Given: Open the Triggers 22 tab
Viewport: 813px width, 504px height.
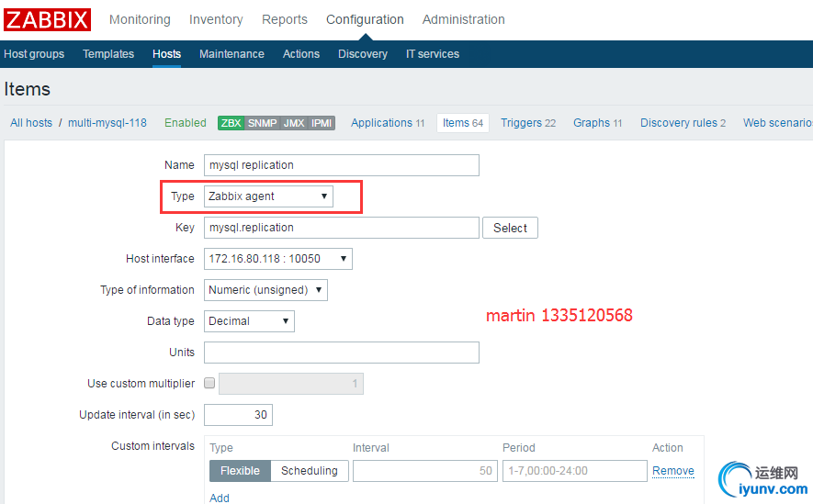Looking at the screenshot, I should point(528,123).
